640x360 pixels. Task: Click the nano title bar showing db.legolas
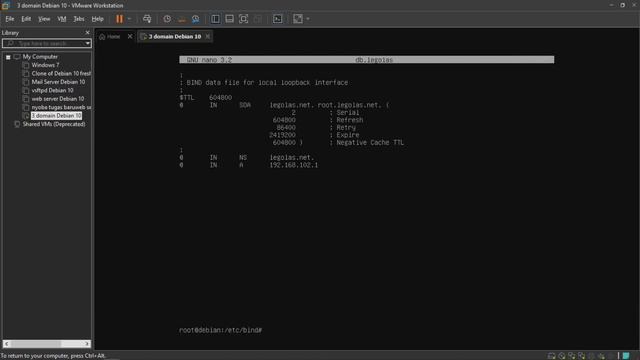(x=367, y=60)
